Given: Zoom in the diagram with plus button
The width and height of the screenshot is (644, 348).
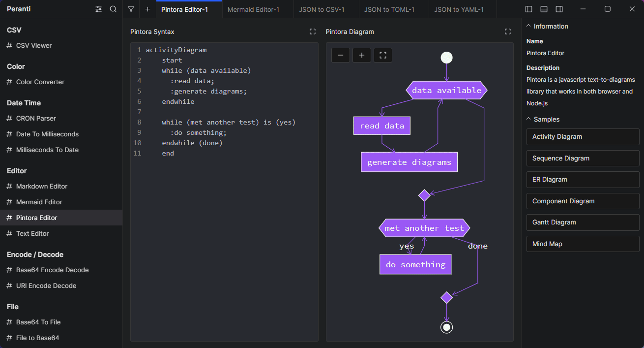Looking at the screenshot, I should point(362,55).
